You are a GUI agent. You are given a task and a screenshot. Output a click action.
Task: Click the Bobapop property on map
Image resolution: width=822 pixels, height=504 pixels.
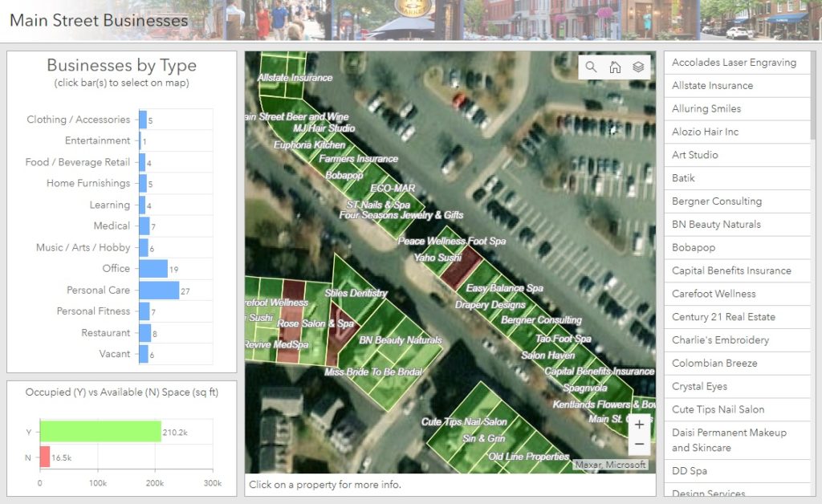[344, 175]
